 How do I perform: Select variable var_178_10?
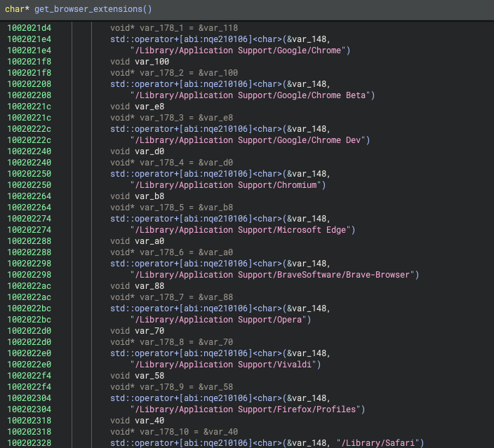(164, 432)
